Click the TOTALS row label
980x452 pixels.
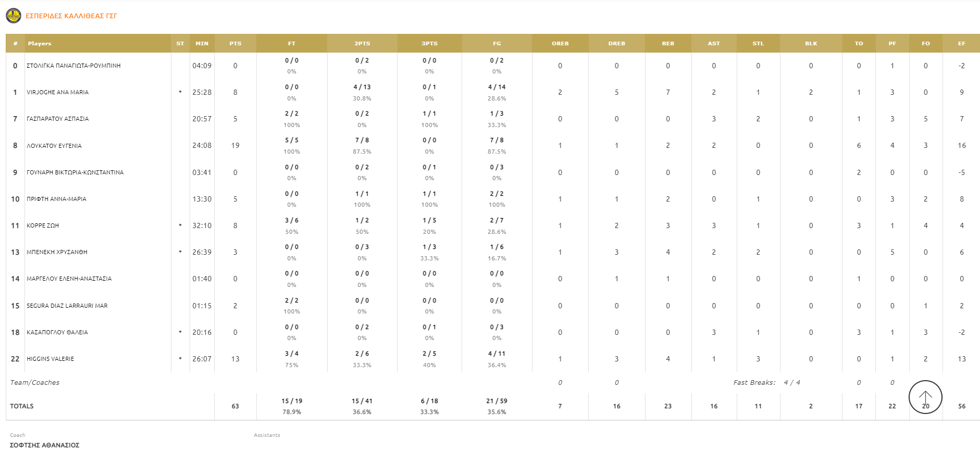tap(22, 406)
